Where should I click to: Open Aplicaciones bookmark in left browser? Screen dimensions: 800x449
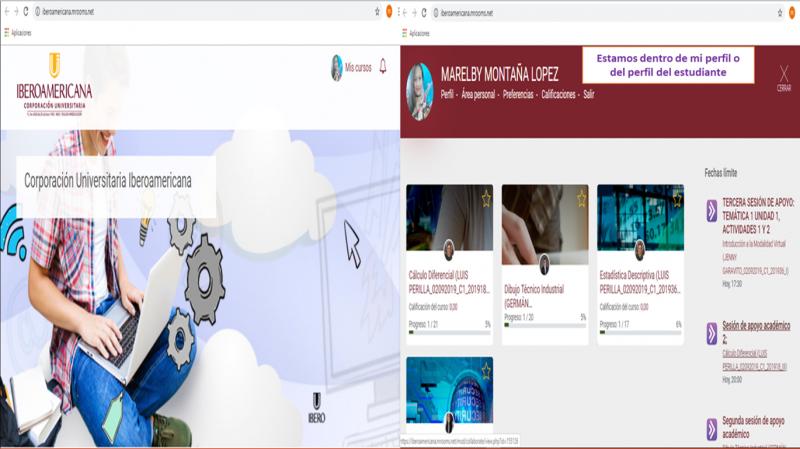[18, 33]
